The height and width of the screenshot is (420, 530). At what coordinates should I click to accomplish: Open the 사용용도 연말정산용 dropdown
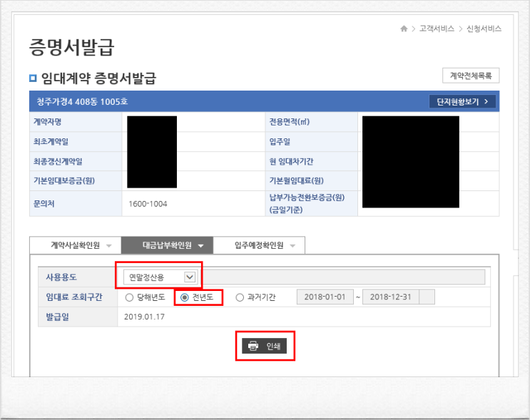tap(160, 277)
